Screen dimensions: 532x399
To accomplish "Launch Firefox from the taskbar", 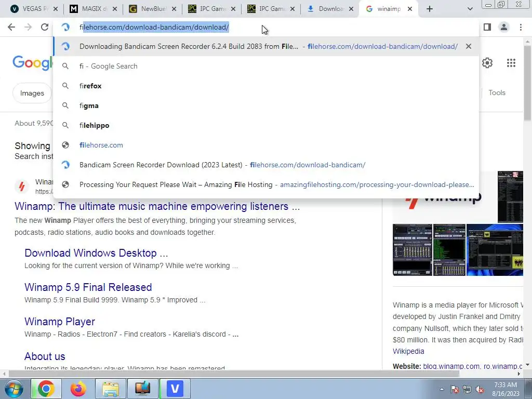I will 78,389.
